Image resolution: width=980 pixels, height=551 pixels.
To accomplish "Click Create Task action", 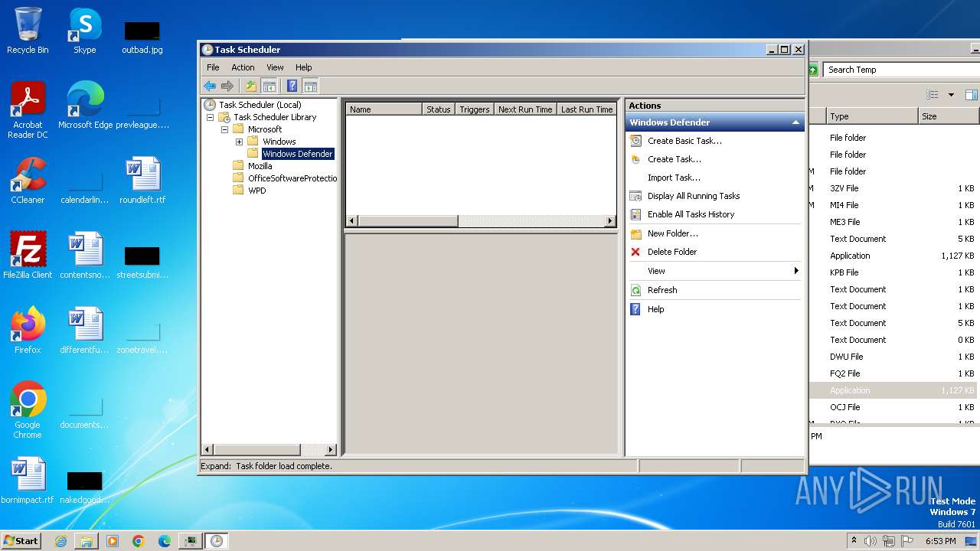I will point(674,159).
